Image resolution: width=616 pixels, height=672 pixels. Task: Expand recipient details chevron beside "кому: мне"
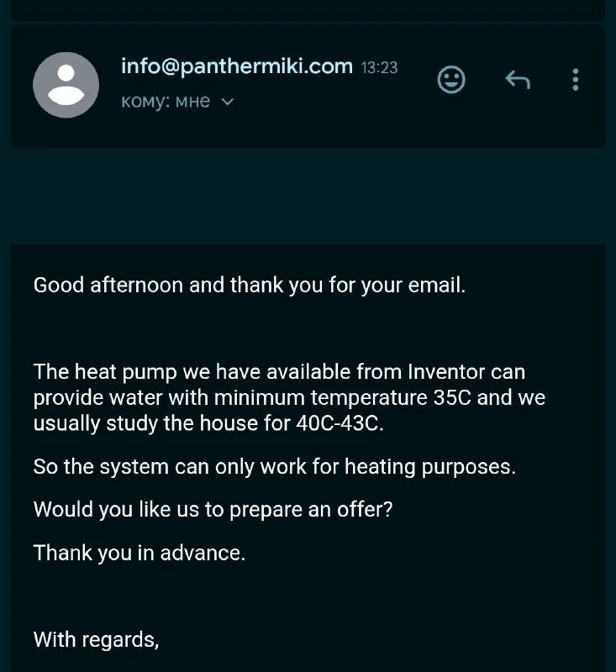227,102
